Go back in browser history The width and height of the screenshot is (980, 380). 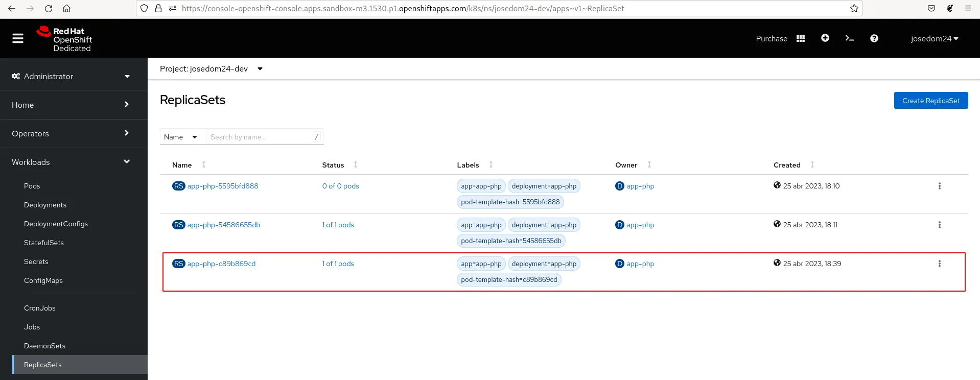(x=12, y=8)
